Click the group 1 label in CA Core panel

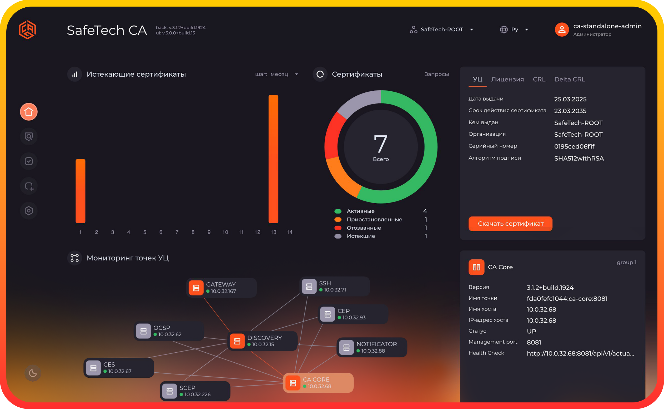tap(626, 263)
